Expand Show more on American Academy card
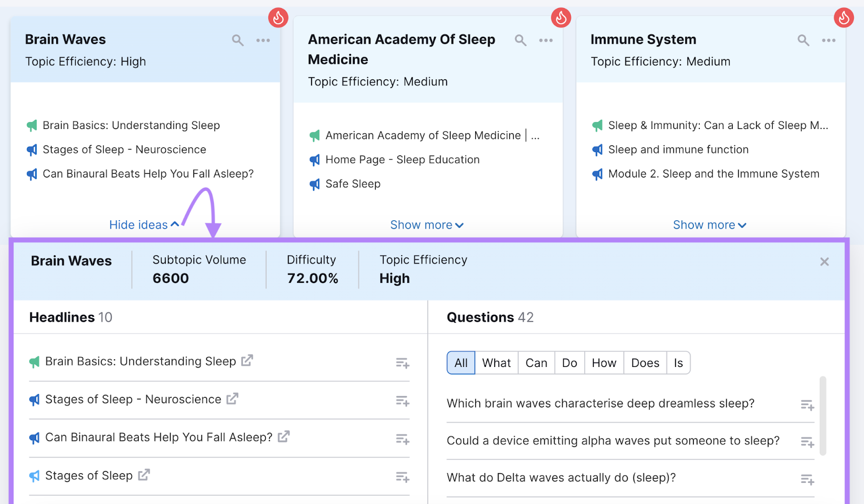The image size is (864, 504). [x=427, y=225]
